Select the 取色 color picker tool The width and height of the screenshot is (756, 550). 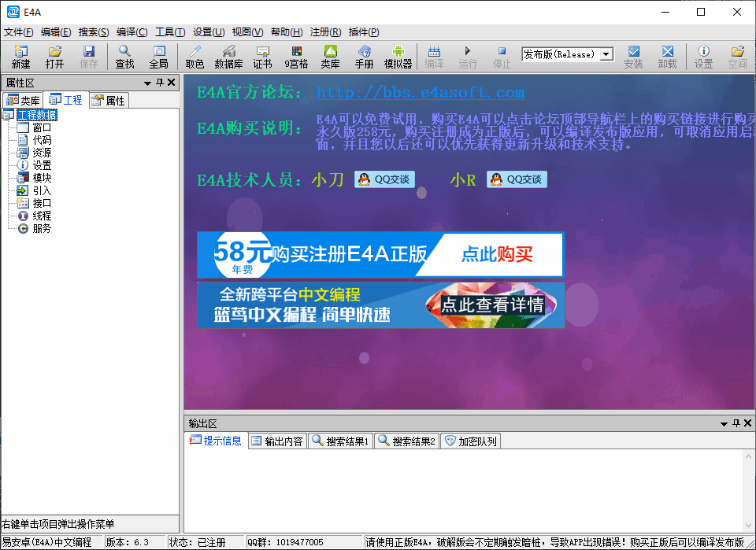tap(195, 57)
